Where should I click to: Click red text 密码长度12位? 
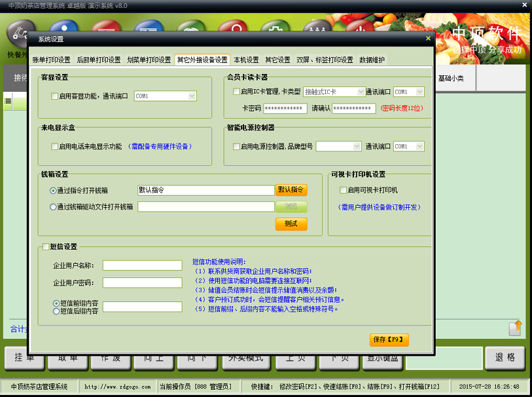coord(401,108)
